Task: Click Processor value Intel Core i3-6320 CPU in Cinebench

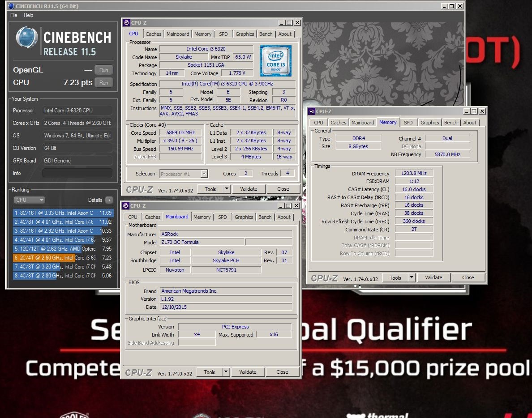Action: [77, 111]
